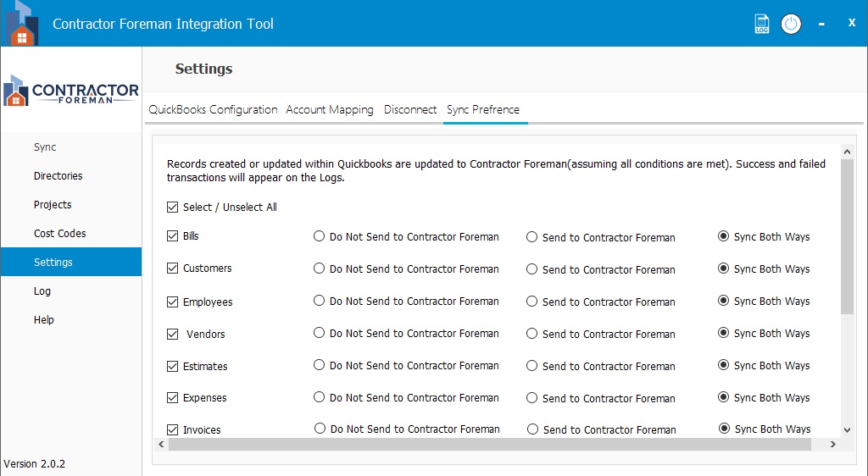Set Vendors to Do Not Send
The width and height of the screenshot is (868, 476).
[x=319, y=332]
